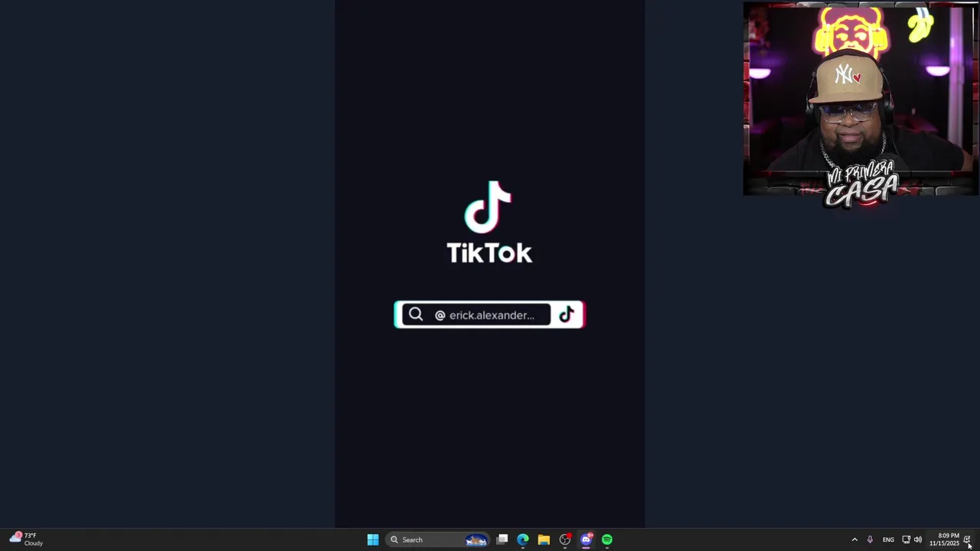Open Task View from the taskbar

(x=502, y=540)
